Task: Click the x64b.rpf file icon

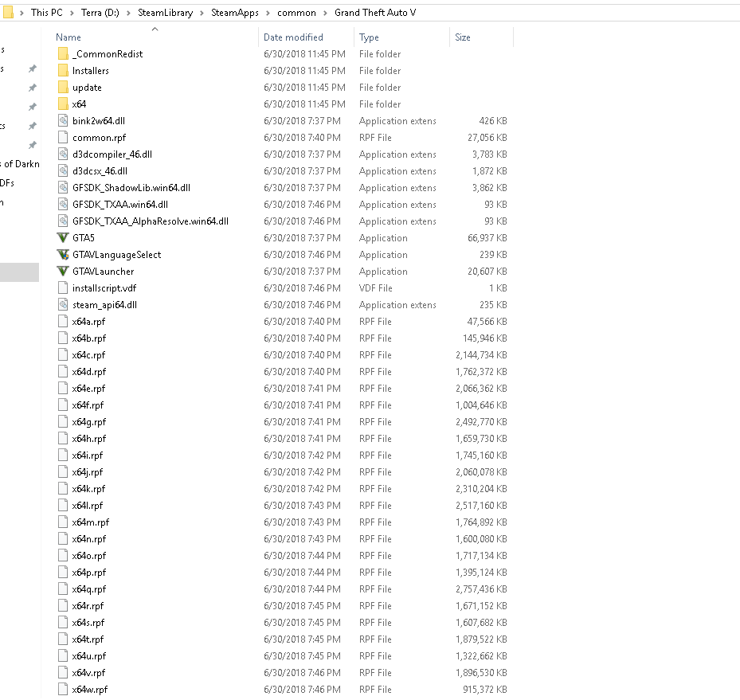Action: click(63, 338)
